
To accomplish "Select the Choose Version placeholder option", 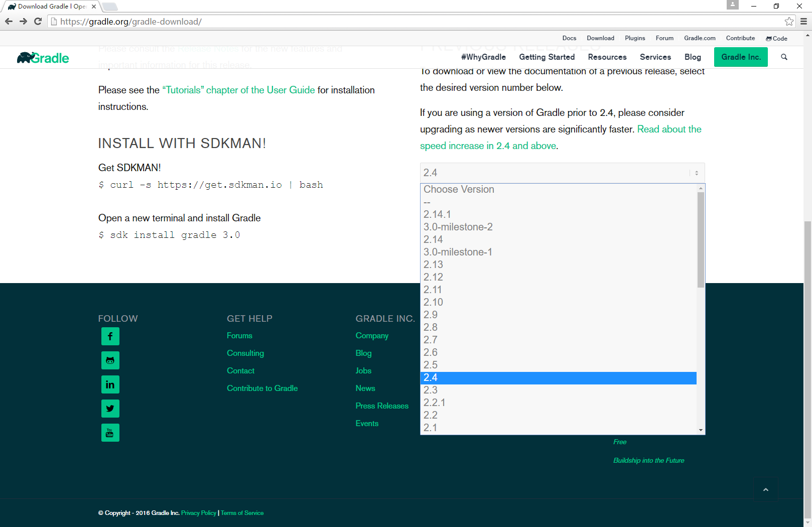I will click(x=558, y=189).
